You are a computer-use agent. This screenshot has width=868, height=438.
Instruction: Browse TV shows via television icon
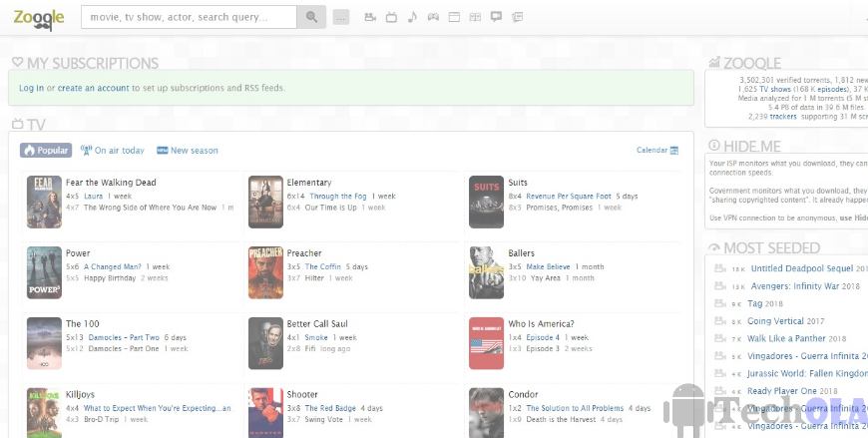(391, 17)
